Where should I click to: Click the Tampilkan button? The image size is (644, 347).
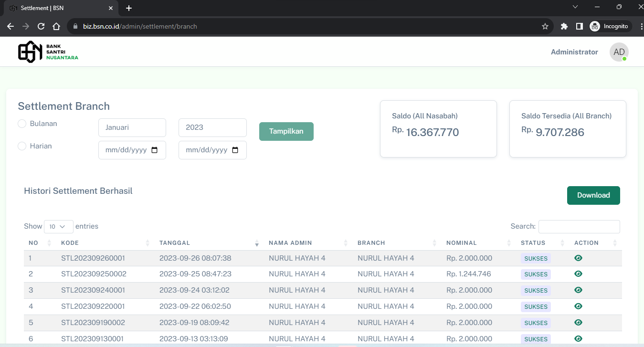pos(286,131)
